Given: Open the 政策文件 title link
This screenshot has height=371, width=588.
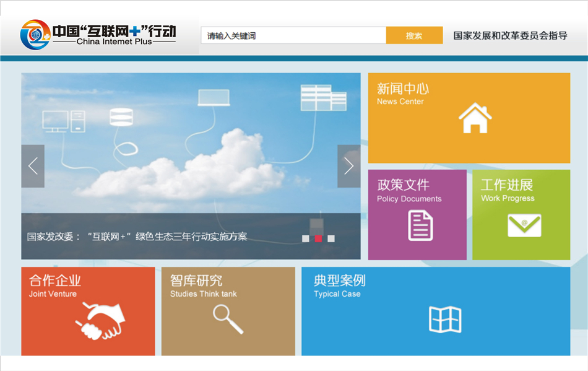Looking at the screenshot, I should [x=403, y=185].
